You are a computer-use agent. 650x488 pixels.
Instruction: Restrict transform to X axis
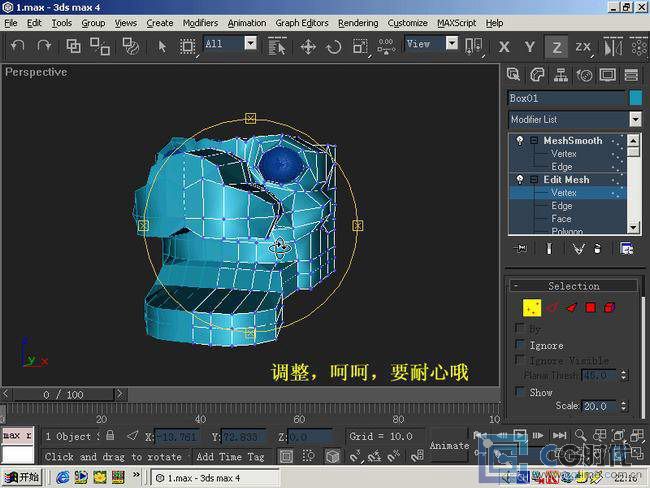coord(504,46)
